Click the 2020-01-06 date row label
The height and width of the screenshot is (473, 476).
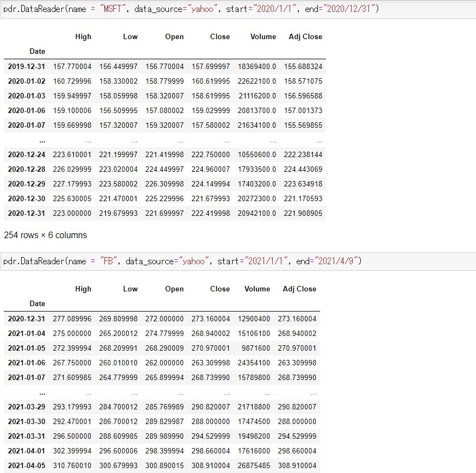pyautogui.click(x=27, y=110)
